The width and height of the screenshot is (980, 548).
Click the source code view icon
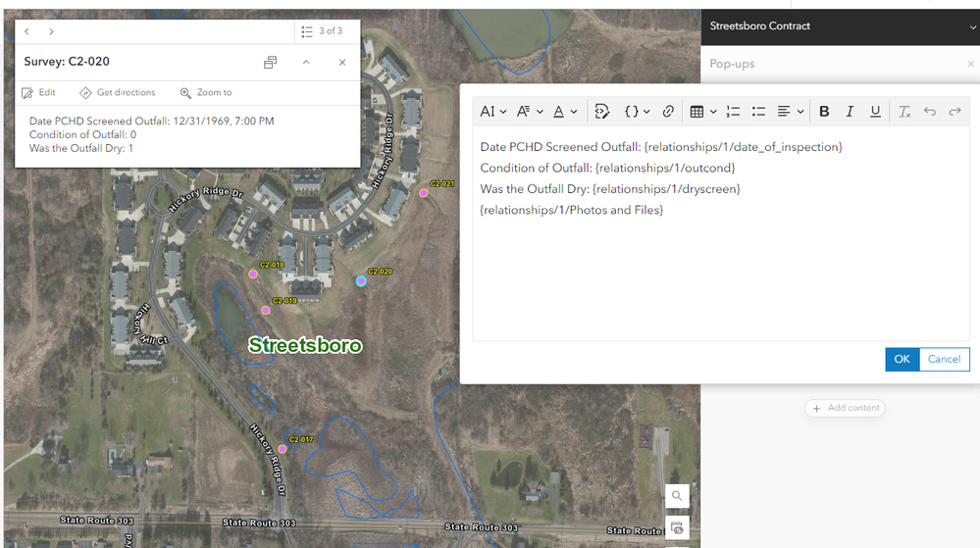coord(602,111)
